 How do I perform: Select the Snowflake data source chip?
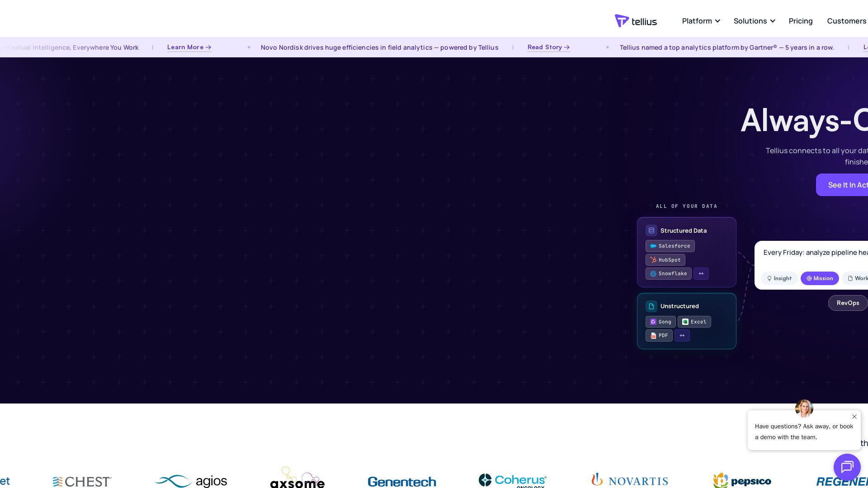(x=669, y=274)
